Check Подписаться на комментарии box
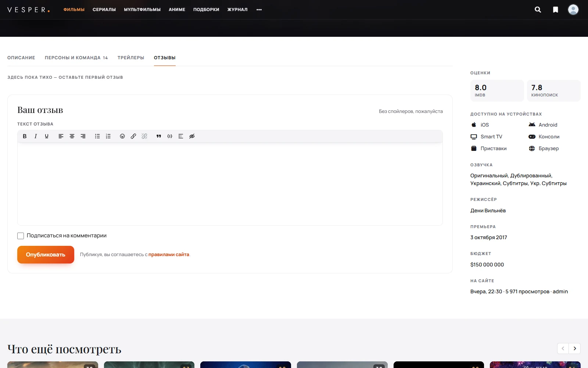588x368 pixels. (21, 236)
